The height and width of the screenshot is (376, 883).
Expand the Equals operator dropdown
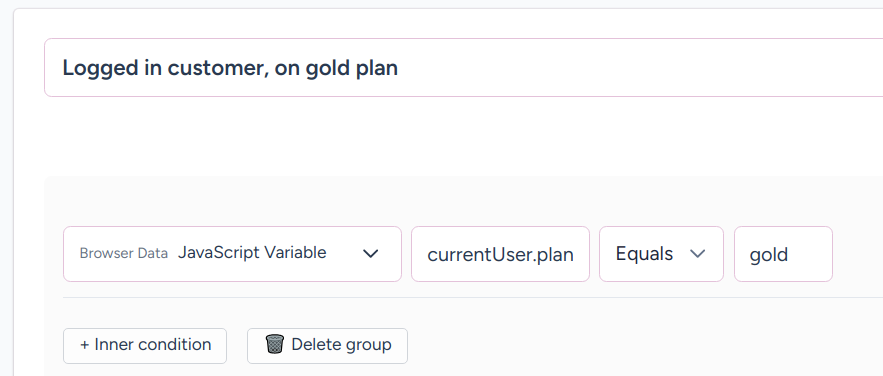coord(661,254)
